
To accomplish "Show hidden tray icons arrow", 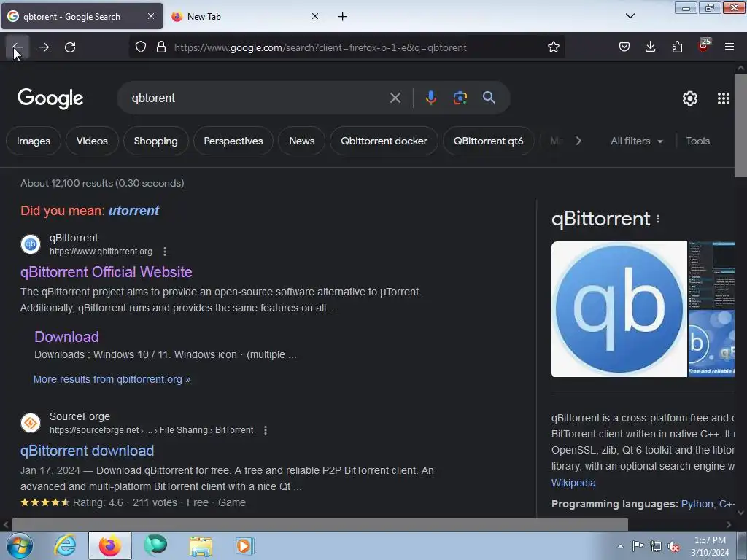I will (x=620, y=546).
